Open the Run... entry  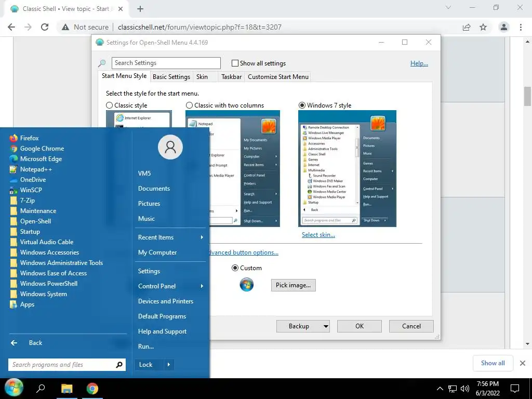[x=146, y=347]
